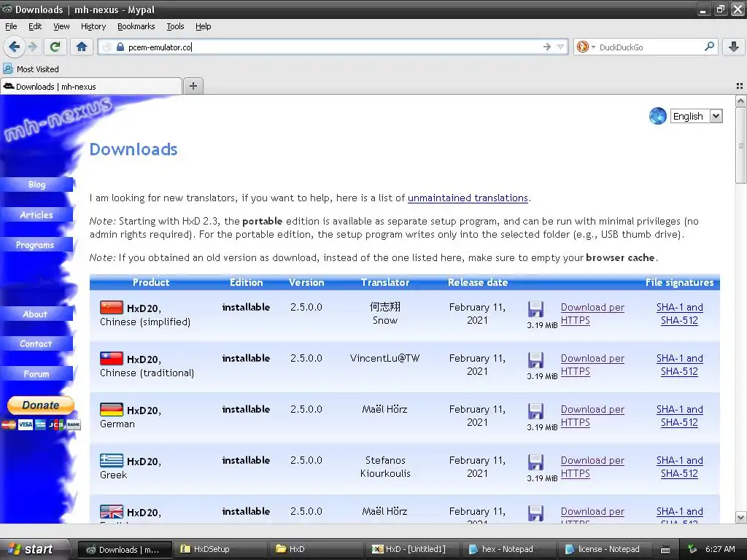Select the Downloads | mh-nexus tab
747x560 pixels.
(91, 86)
